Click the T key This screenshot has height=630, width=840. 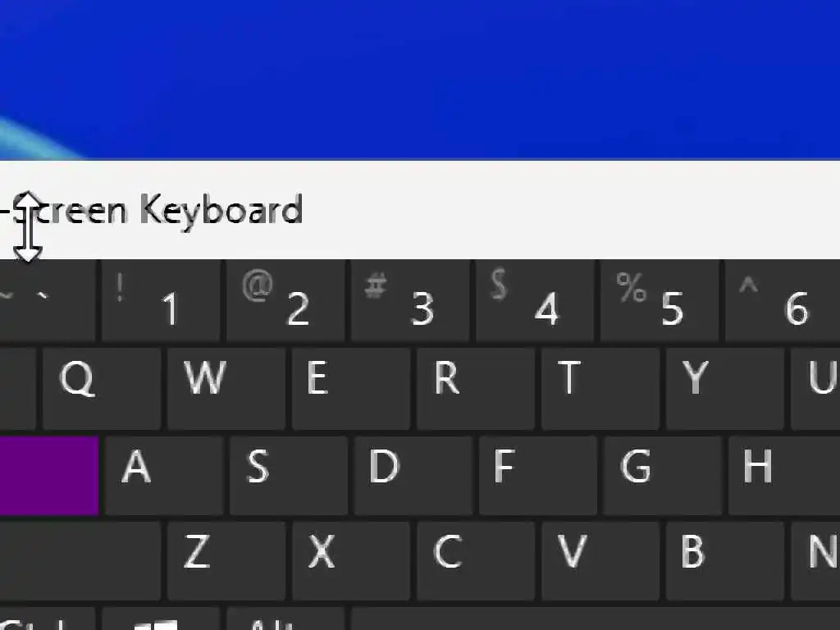tap(600, 388)
